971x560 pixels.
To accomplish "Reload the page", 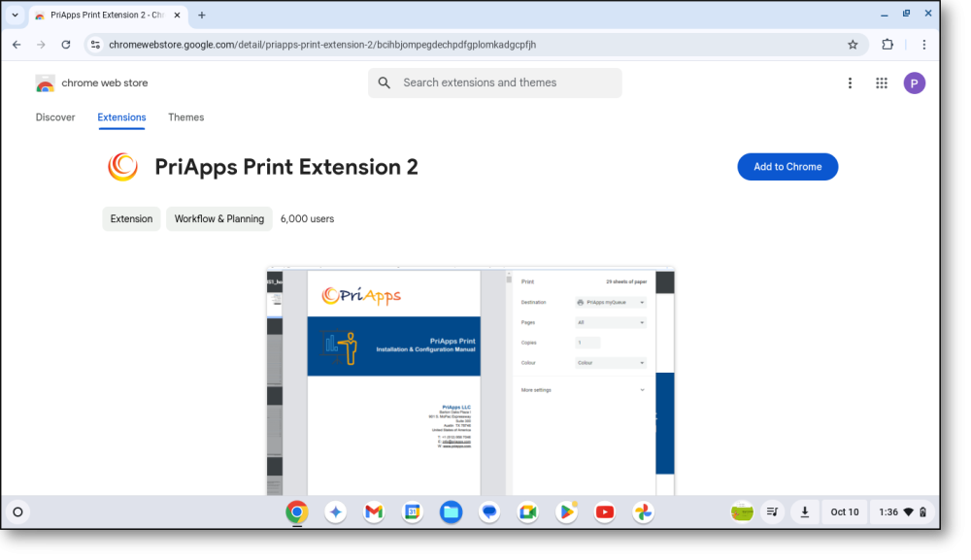I will click(66, 45).
